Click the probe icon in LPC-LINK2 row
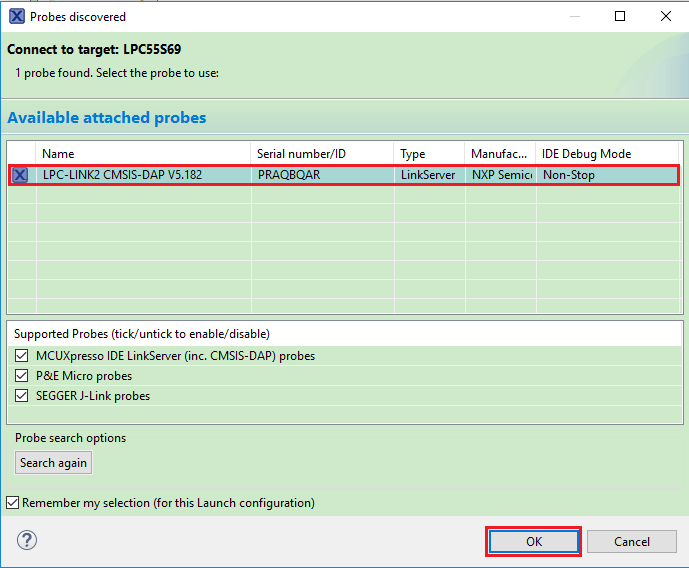 (x=21, y=175)
